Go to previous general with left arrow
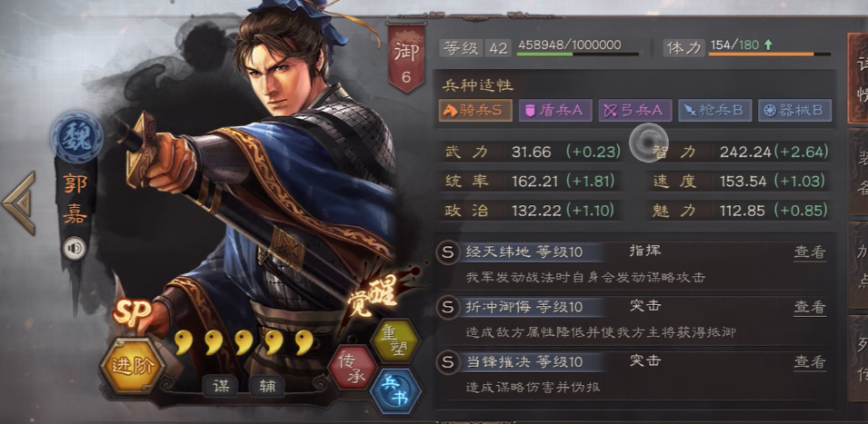 click(x=19, y=202)
